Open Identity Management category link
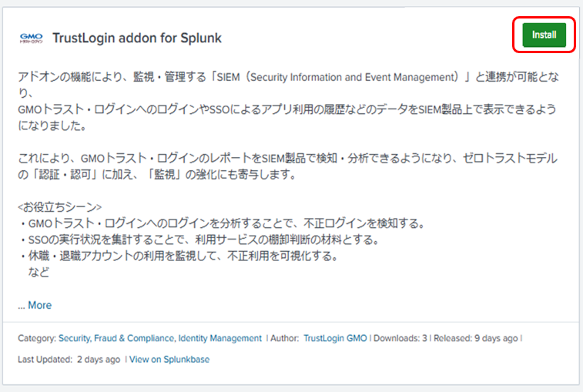 click(x=219, y=338)
